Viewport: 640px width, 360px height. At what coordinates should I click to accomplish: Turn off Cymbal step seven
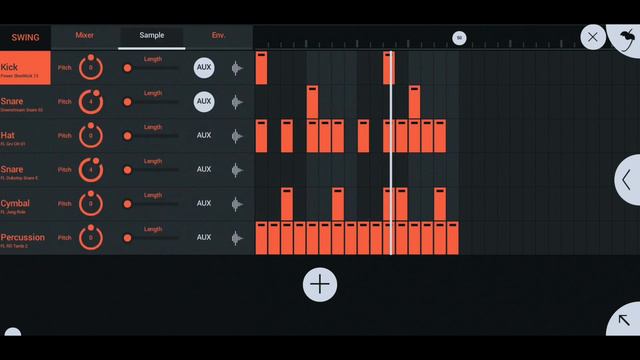(338, 204)
